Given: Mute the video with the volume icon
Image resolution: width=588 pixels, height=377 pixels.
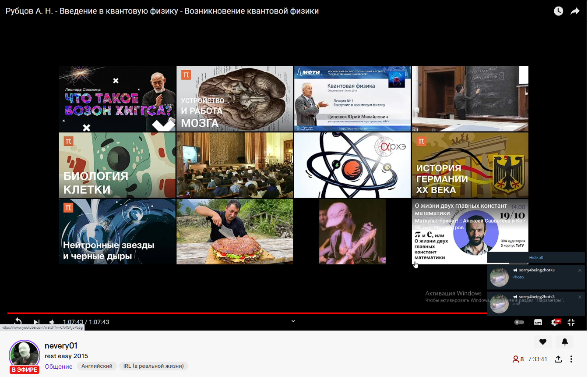Looking at the screenshot, I should tap(52, 321).
